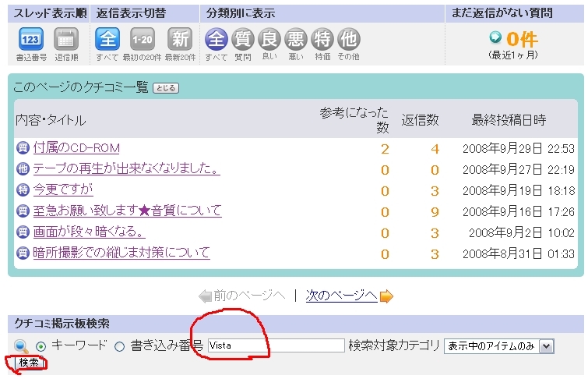
Task: Click 他 icon beside テープの再生 thread
Action: [x=23, y=168]
